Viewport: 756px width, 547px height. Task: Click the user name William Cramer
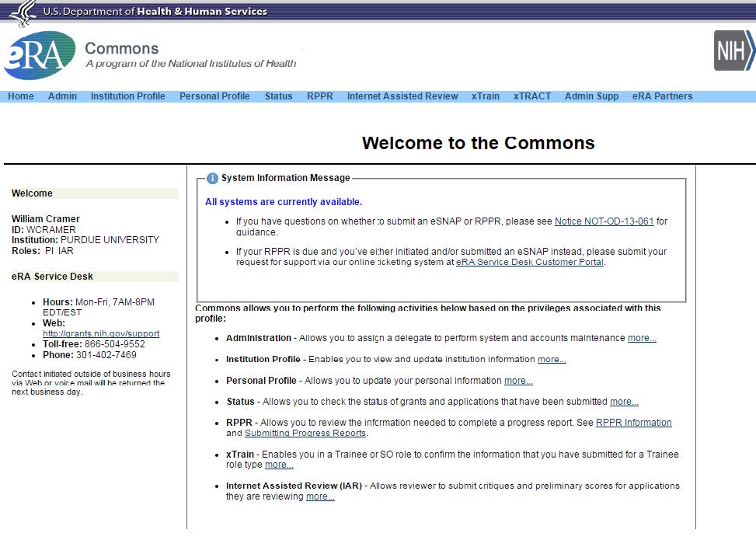45,219
